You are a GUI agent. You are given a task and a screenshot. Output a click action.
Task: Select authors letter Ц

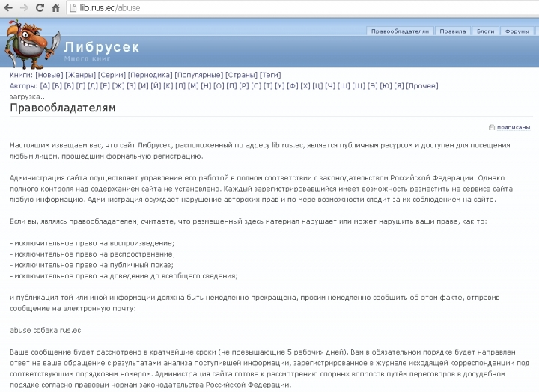(x=317, y=86)
